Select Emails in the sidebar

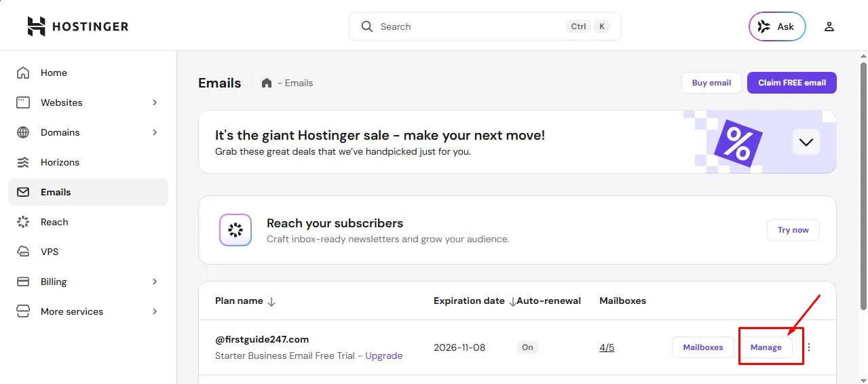(88, 192)
